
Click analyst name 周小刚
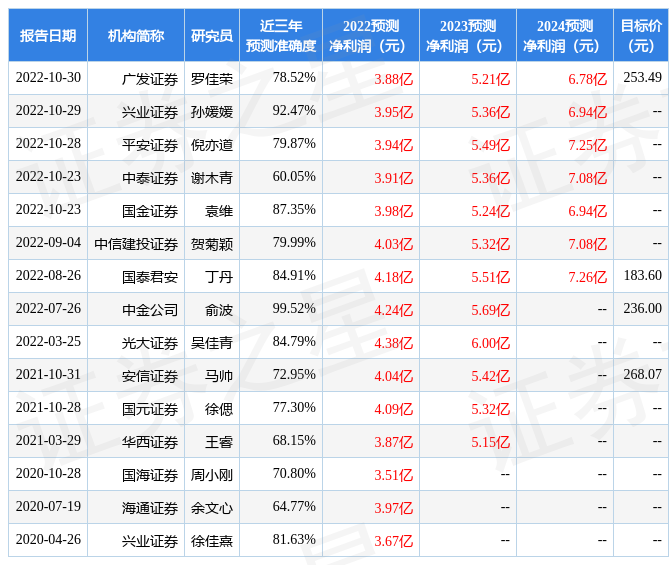point(212,475)
